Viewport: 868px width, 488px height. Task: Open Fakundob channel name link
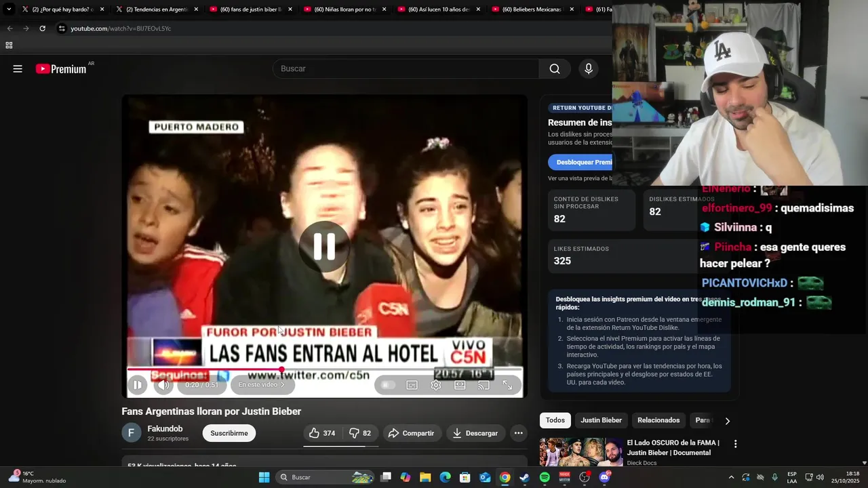coord(165,429)
